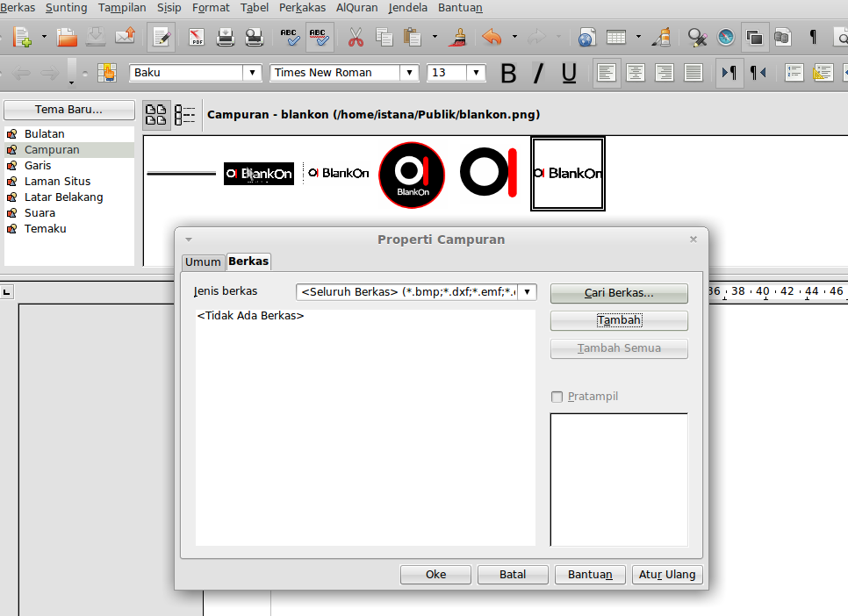Image resolution: width=848 pixels, height=616 pixels.
Task: Apply Underline formatting
Action: [x=568, y=73]
